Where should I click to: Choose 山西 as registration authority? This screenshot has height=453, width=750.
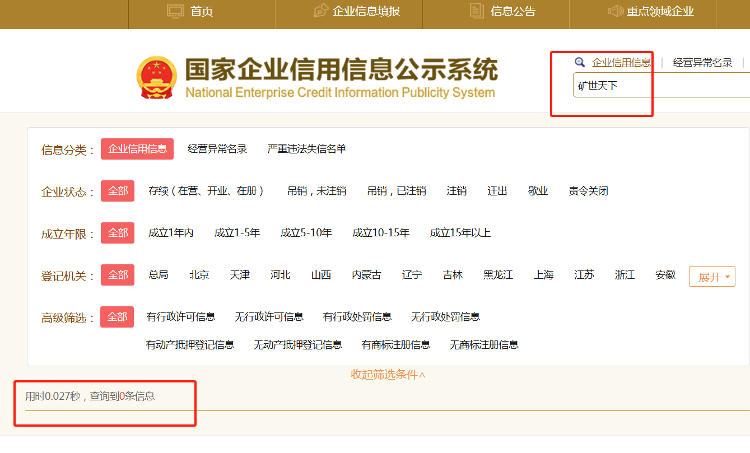(321, 275)
